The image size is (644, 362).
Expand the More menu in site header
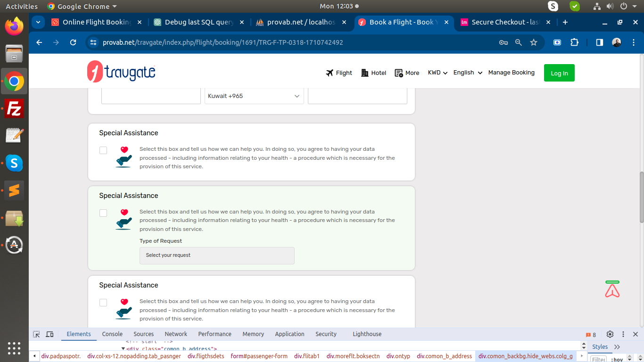pyautogui.click(x=407, y=73)
